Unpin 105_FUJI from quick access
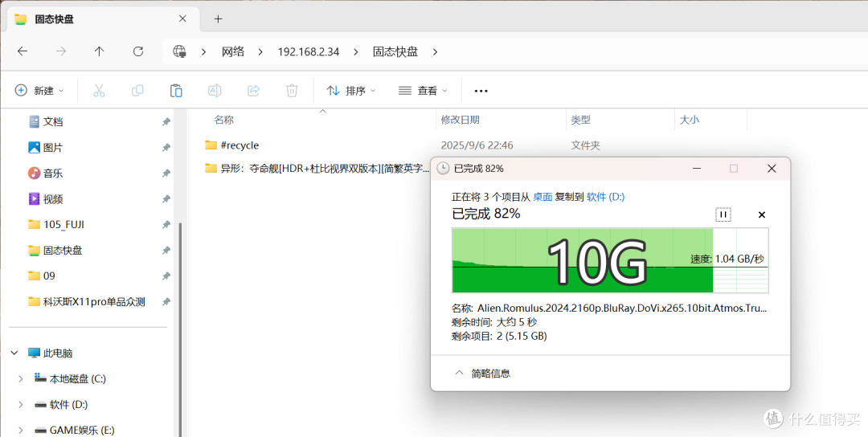Image resolution: width=868 pixels, height=437 pixels. click(166, 225)
